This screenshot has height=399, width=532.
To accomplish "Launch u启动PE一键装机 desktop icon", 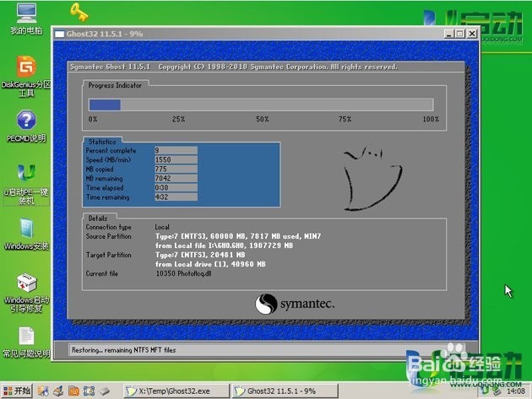I will click(x=26, y=185).
